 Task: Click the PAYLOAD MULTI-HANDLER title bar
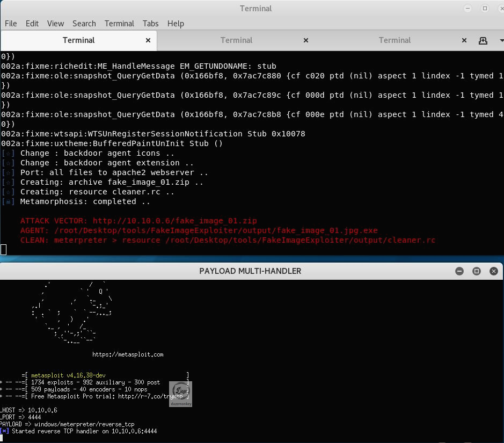click(x=250, y=271)
